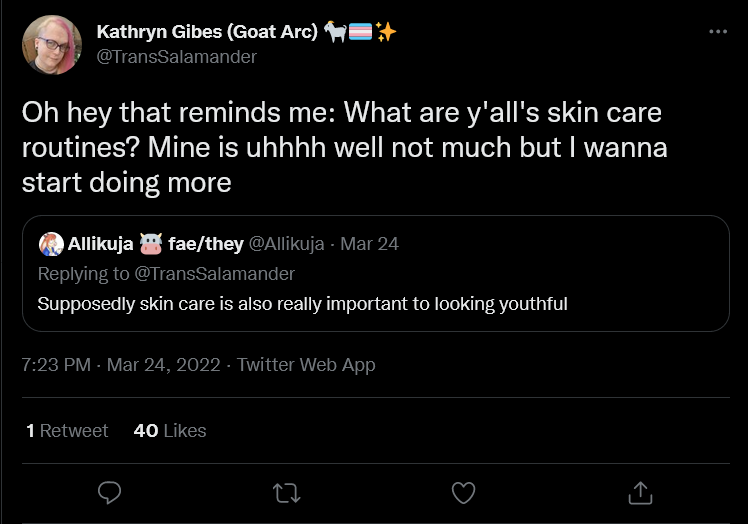Follow the Replying to @TransSalamander mention
Image resolution: width=748 pixels, height=524 pixels.
215,274
